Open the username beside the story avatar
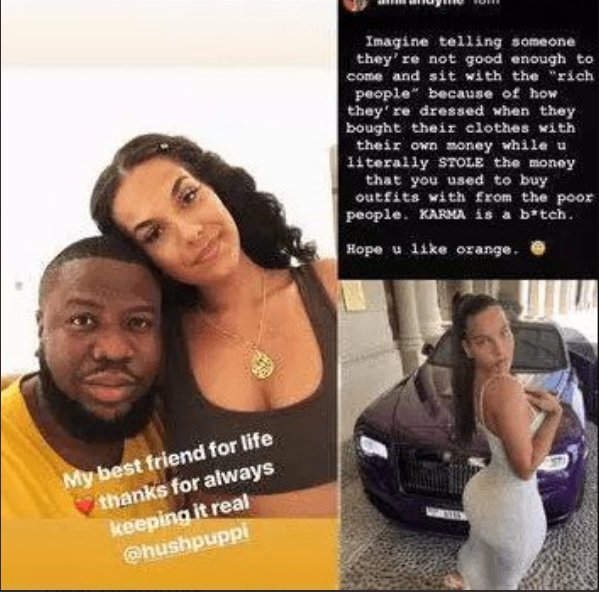 pos(420,3)
